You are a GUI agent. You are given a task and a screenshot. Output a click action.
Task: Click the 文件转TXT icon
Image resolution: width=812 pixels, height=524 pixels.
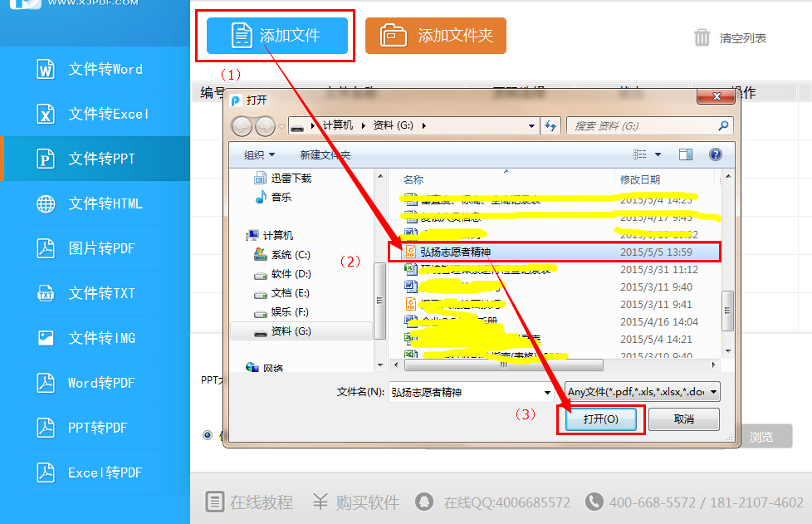46,293
